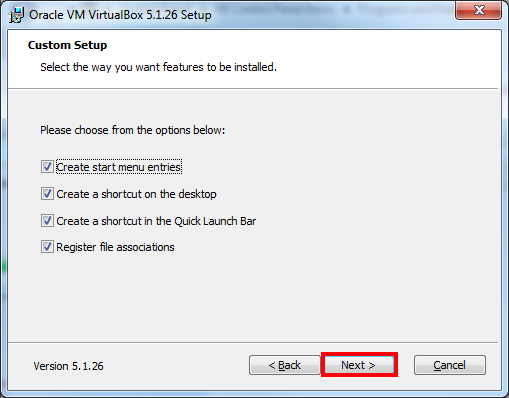Click the 'Create a shortcut on the desktop' label

point(136,194)
